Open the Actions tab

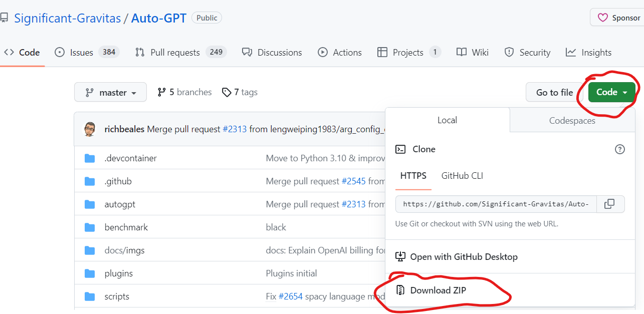tap(340, 52)
